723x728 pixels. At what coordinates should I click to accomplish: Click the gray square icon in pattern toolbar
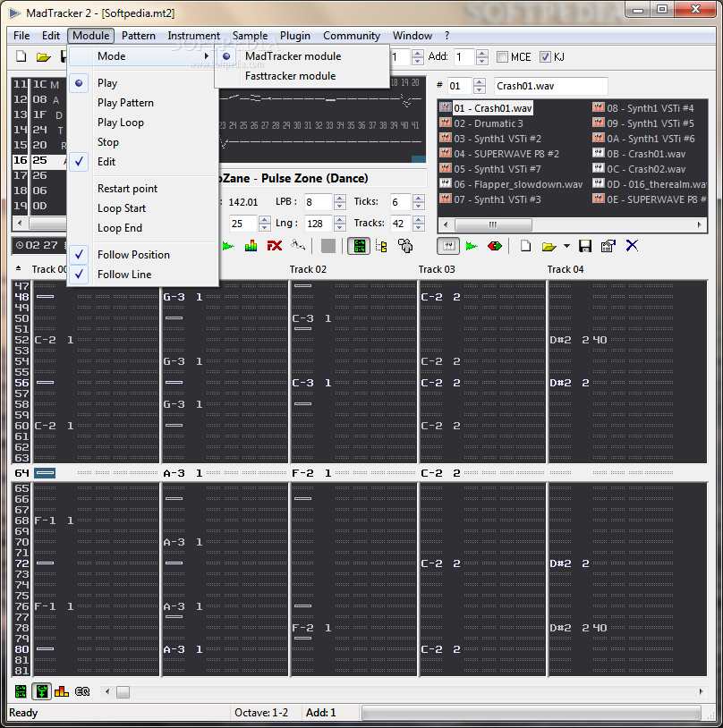(328, 246)
